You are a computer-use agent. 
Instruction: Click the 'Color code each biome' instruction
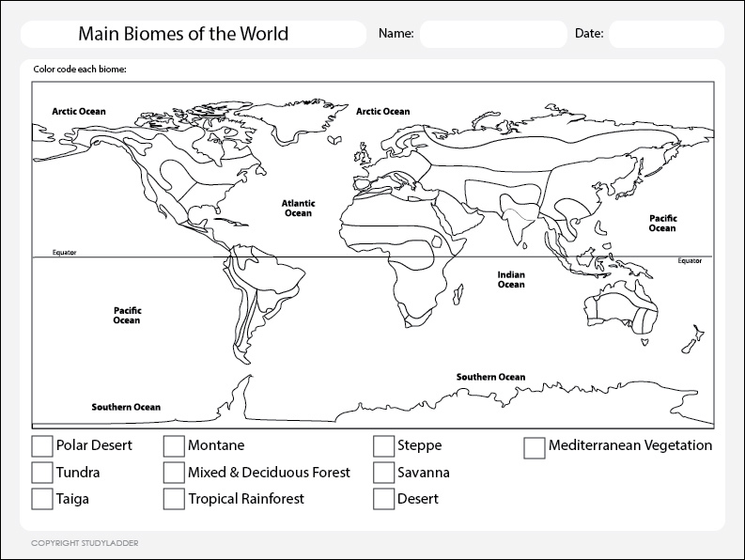(x=80, y=70)
